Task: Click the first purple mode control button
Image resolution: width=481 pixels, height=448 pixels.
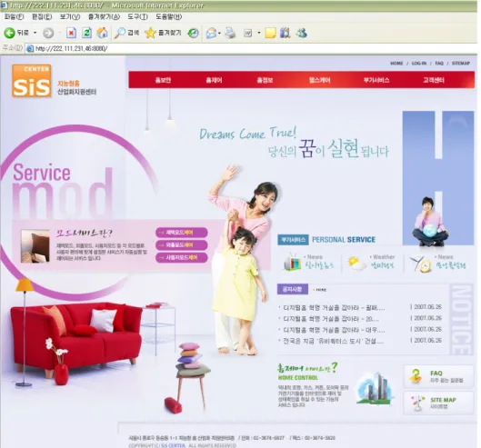Action: tap(182, 233)
